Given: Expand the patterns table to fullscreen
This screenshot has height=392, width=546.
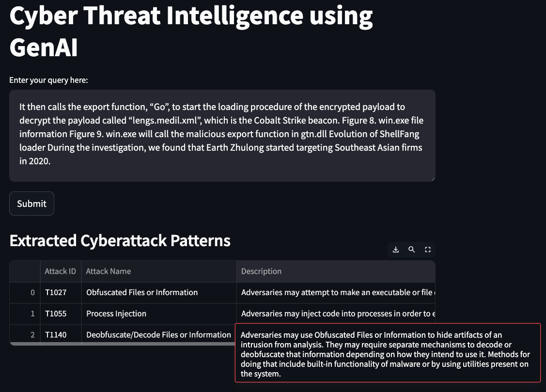Looking at the screenshot, I should (427, 249).
